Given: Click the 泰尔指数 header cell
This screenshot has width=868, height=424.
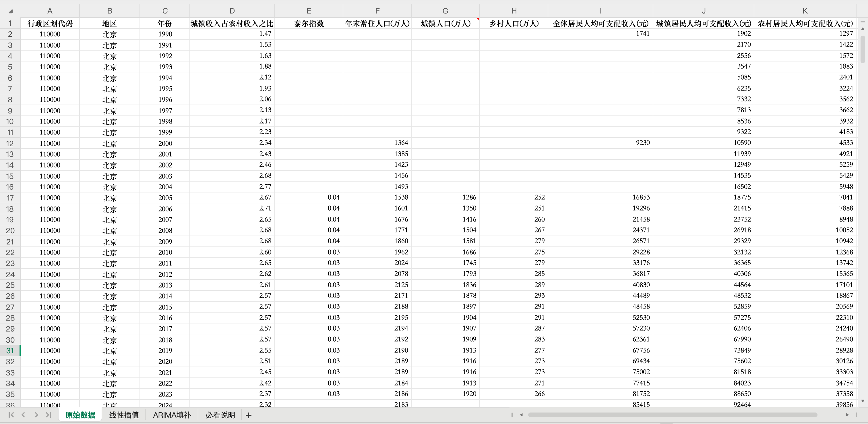Looking at the screenshot, I should (x=308, y=23).
